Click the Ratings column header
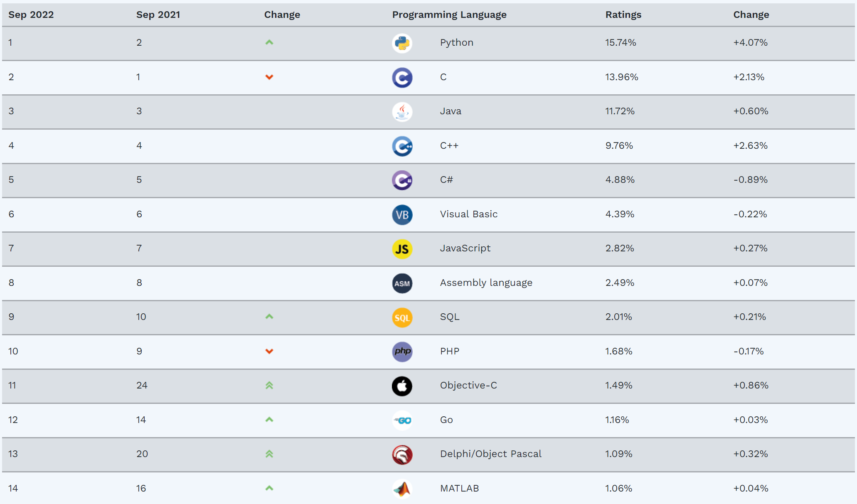 pos(623,15)
